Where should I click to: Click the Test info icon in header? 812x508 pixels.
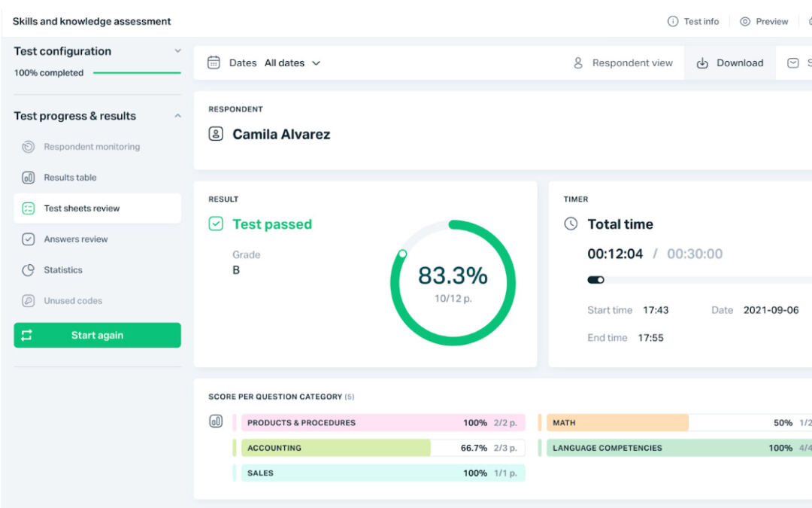673,21
